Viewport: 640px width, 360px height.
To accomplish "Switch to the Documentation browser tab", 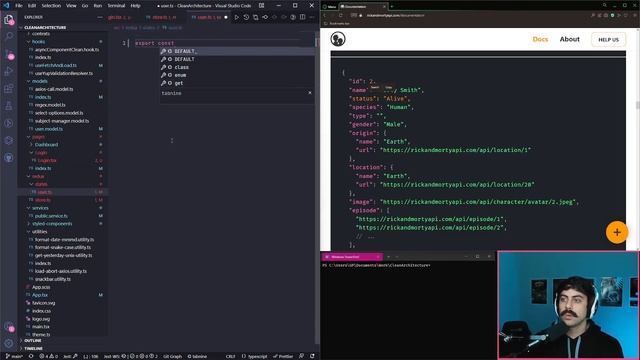I will [362, 7].
